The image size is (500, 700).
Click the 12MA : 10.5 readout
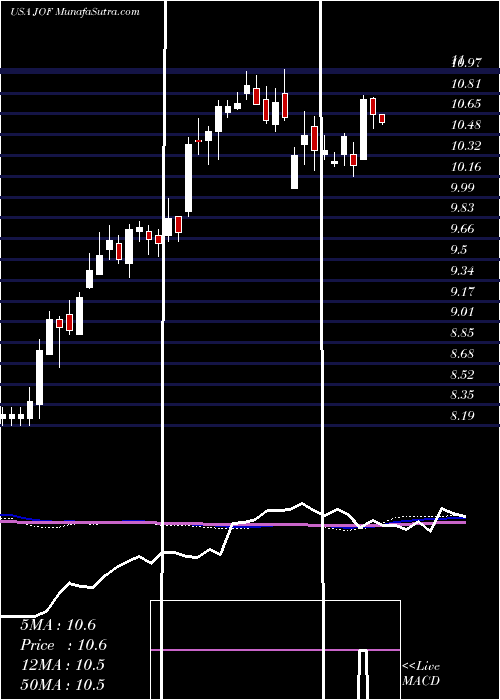point(62,665)
